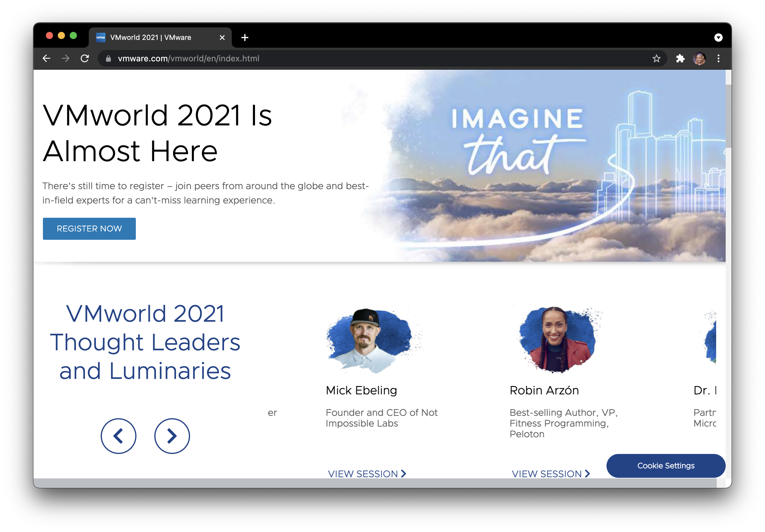View session for Robin Arzón
Image resolution: width=765 pixels, height=532 pixels.
click(x=551, y=473)
